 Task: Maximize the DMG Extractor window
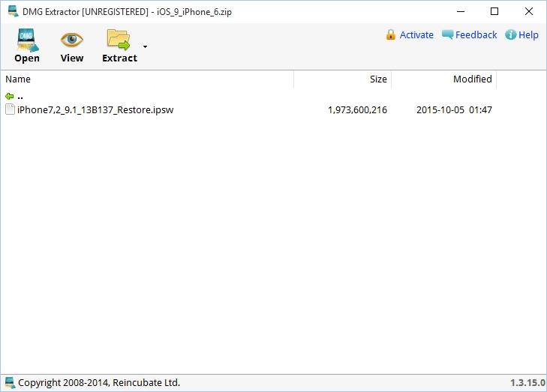coord(494,11)
